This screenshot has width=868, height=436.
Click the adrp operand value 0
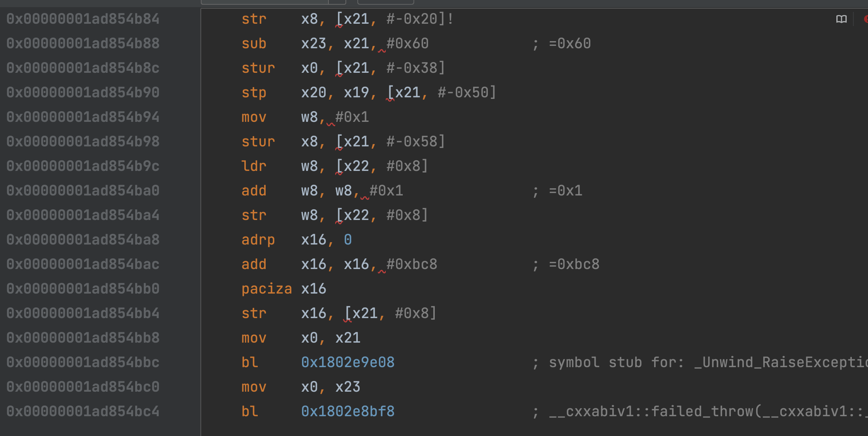click(348, 240)
